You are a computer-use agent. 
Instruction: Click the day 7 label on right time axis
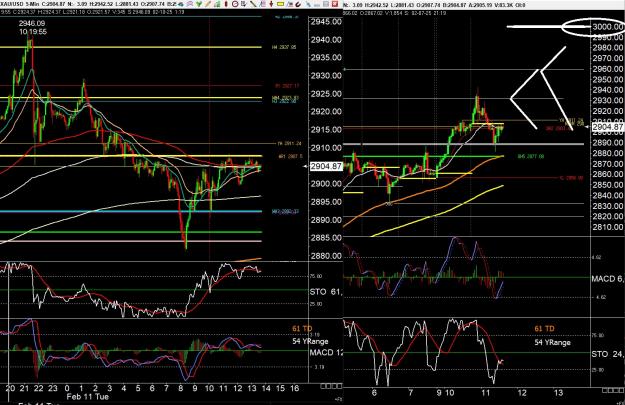(411, 393)
